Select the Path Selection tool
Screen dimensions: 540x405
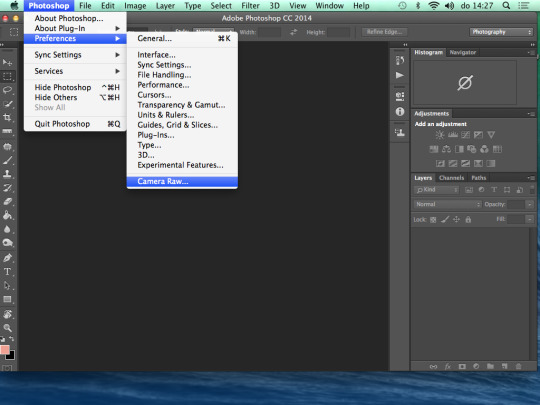click(x=7, y=285)
